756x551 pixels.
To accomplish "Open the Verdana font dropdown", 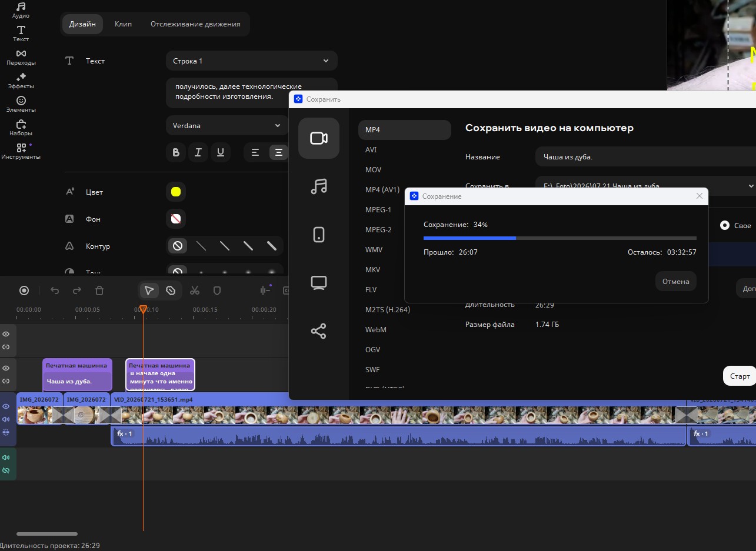I will click(x=227, y=125).
